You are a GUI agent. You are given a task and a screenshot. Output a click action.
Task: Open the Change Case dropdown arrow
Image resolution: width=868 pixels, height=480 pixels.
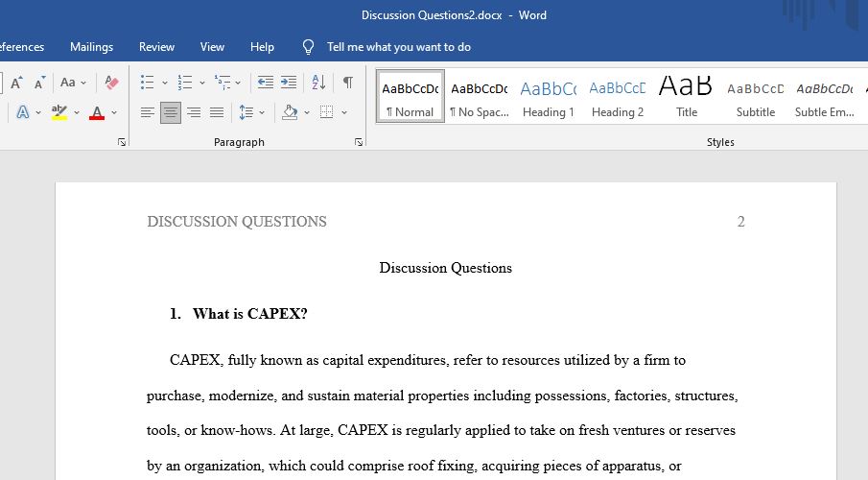point(83,83)
